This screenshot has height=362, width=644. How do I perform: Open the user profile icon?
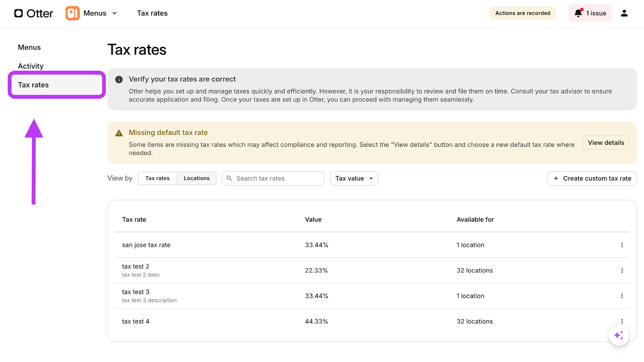624,13
